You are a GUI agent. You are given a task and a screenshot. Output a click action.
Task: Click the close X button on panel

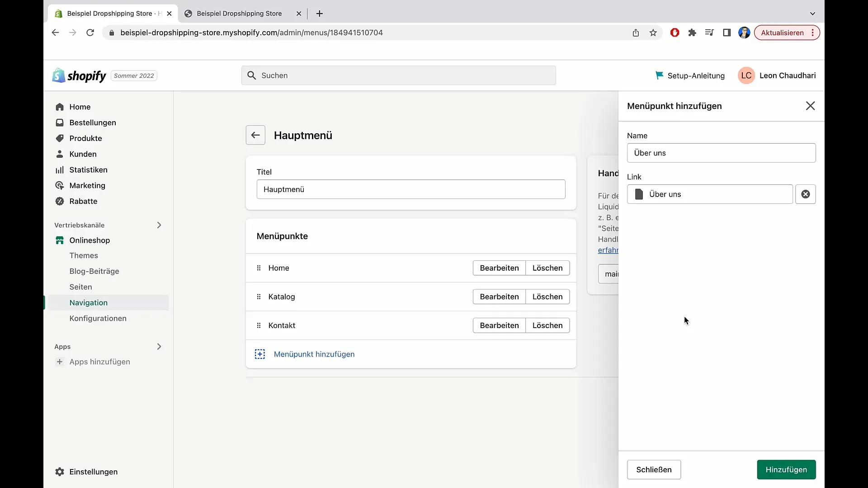[810, 106]
